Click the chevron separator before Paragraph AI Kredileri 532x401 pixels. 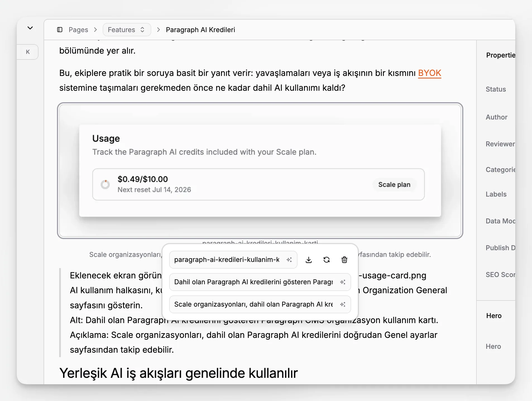[159, 30]
